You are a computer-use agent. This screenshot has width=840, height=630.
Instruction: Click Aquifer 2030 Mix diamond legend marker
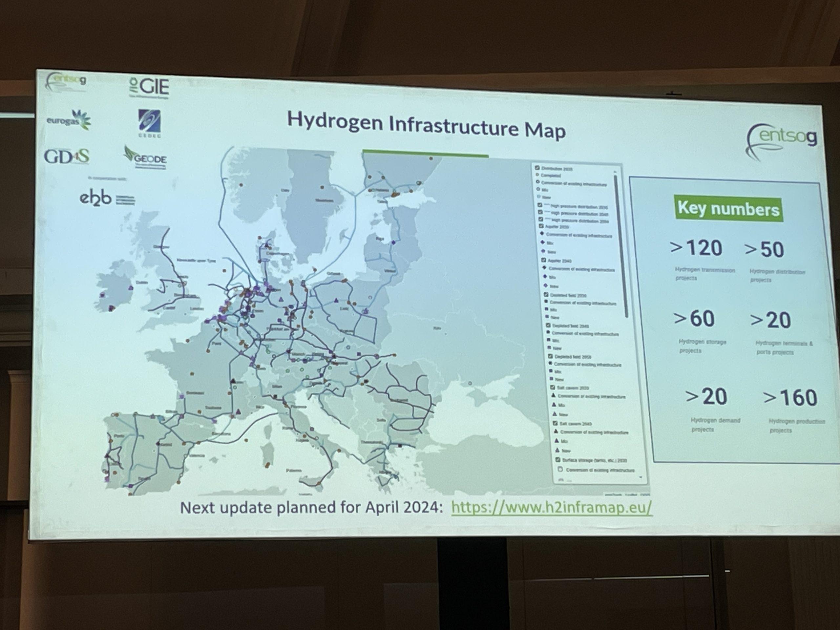(542, 242)
